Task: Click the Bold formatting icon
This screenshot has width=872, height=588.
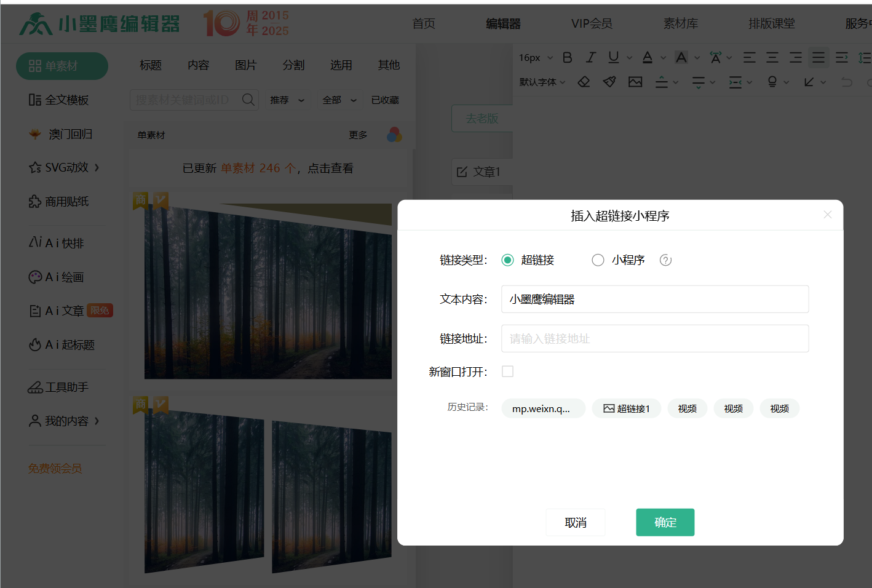Action: coord(567,58)
